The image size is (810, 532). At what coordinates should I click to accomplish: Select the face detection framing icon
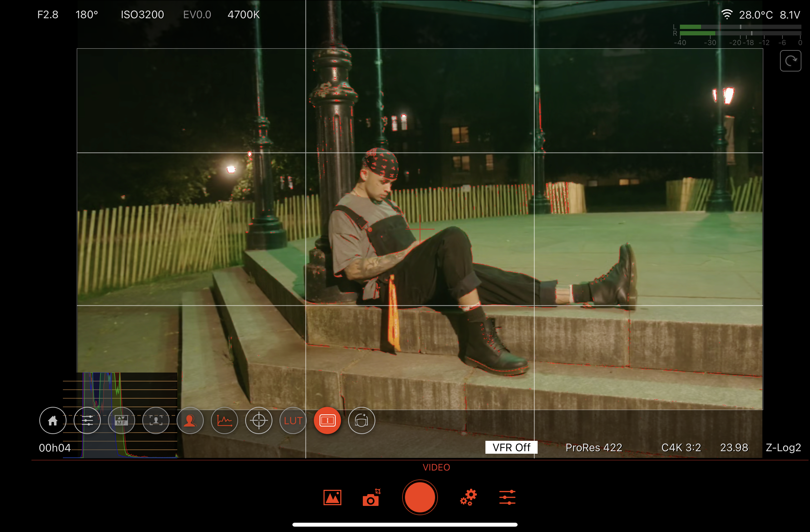pyautogui.click(x=155, y=421)
